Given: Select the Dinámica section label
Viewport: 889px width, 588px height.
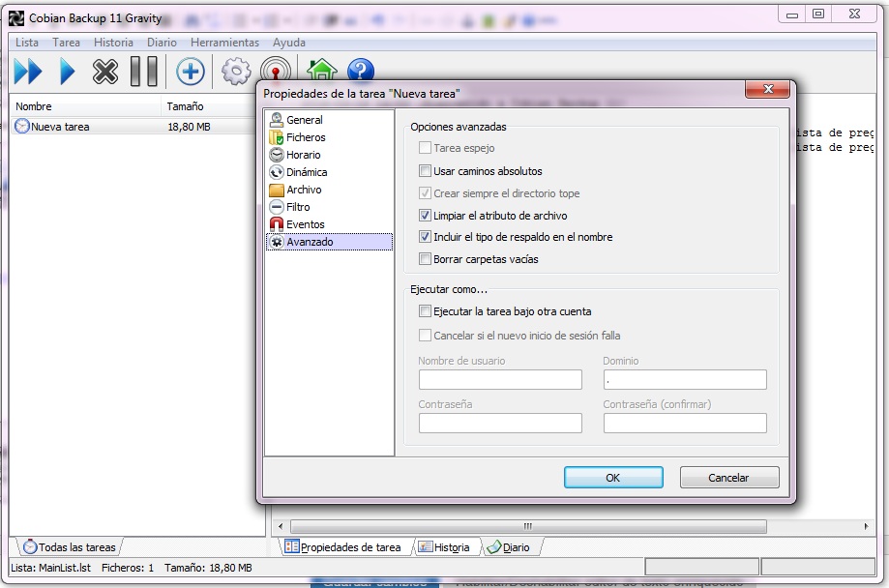Looking at the screenshot, I should [307, 172].
